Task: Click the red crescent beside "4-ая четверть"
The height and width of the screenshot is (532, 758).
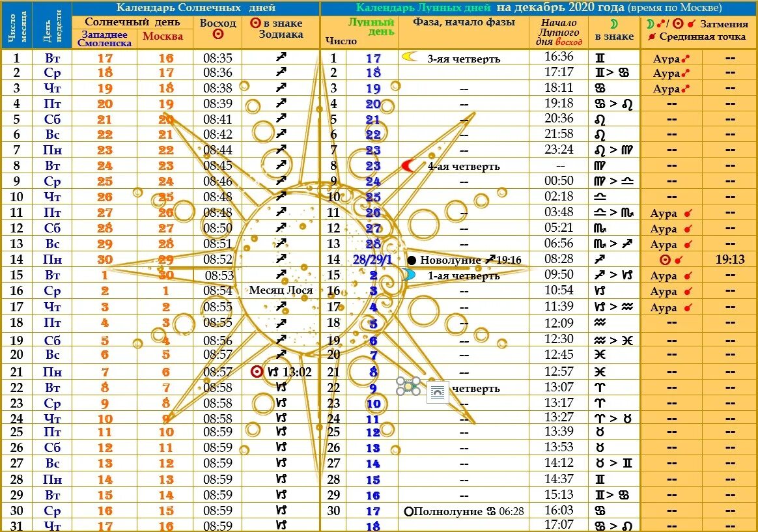Action: 409,166
